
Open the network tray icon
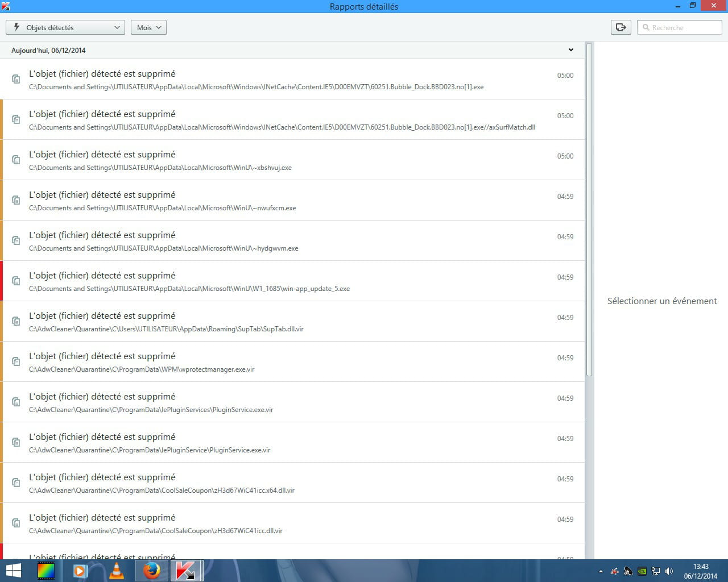655,571
